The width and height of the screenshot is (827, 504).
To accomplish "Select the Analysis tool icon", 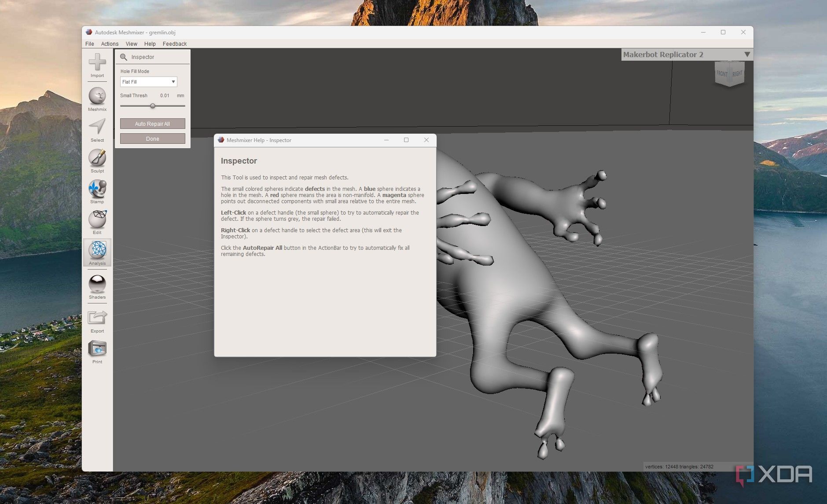I will [97, 250].
